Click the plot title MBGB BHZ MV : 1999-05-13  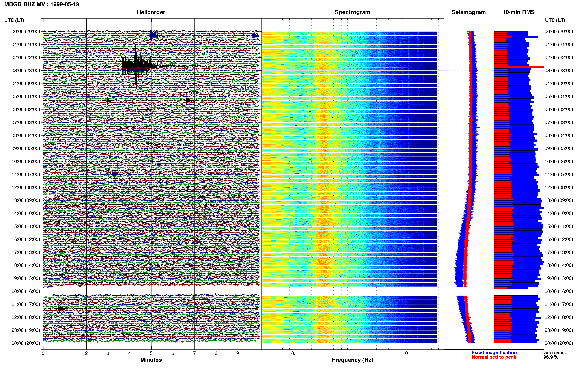(42, 4)
